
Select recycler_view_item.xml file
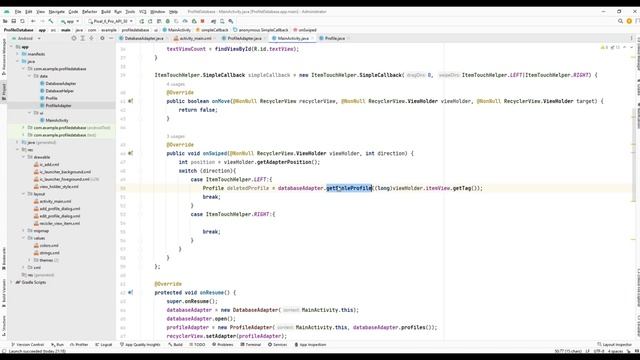tap(57, 223)
